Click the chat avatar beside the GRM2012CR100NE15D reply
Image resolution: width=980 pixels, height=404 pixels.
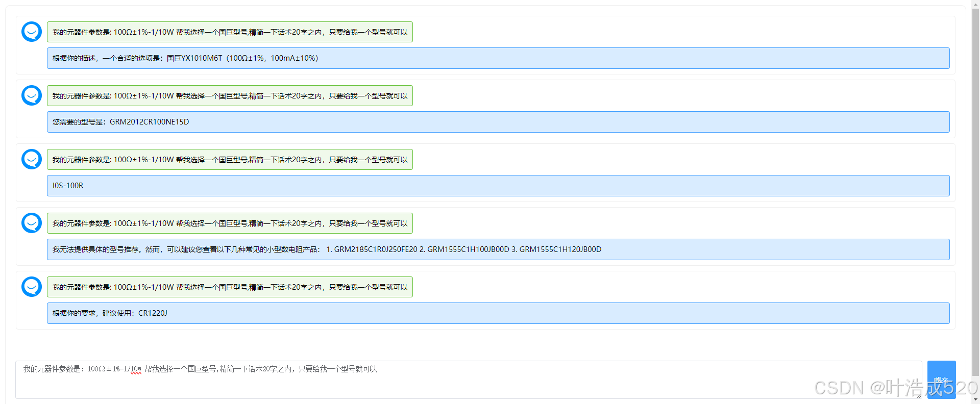(x=32, y=95)
